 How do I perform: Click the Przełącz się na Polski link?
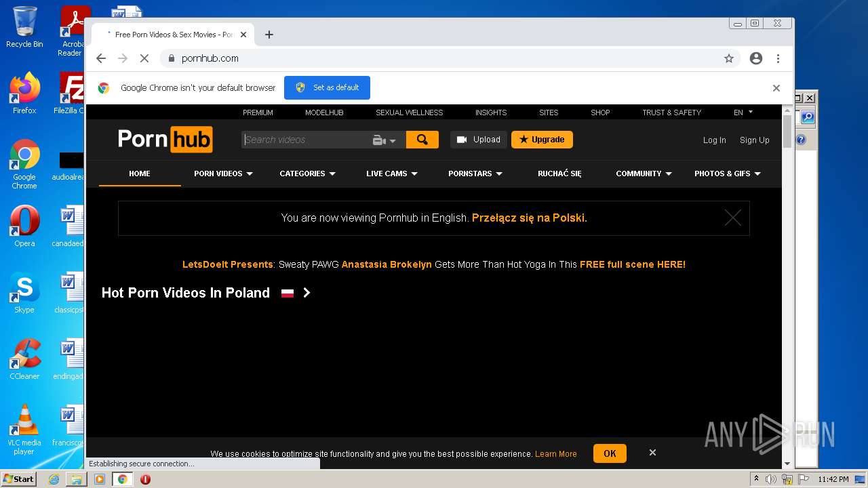(x=530, y=218)
